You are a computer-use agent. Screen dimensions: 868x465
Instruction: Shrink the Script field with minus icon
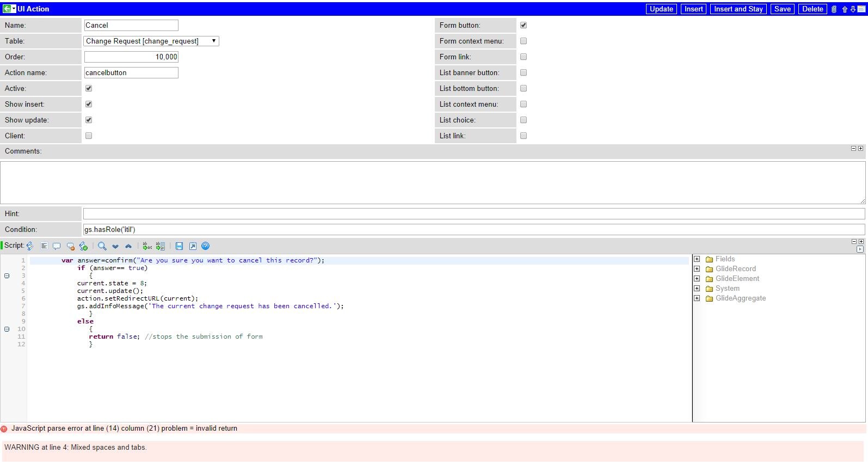(854, 242)
